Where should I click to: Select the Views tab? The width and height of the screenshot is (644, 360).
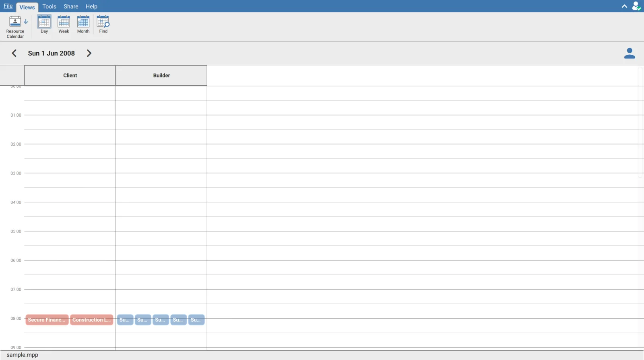click(x=27, y=7)
